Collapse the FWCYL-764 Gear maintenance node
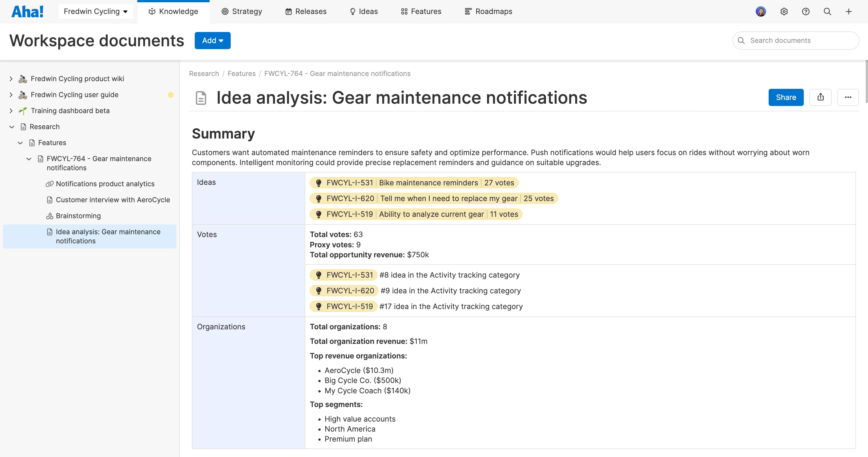868x457 pixels. [29, 159]
